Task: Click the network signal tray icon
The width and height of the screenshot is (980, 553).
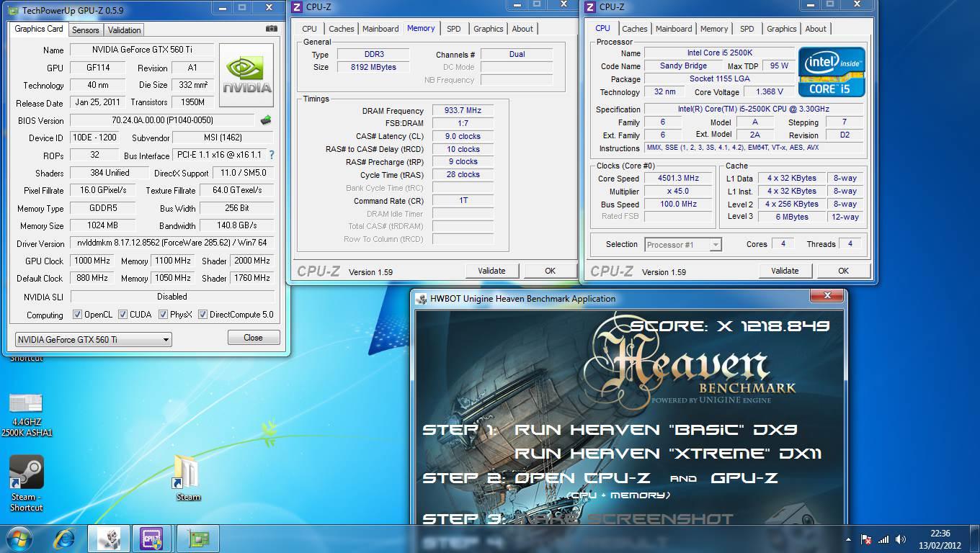Action: [883, 539]
